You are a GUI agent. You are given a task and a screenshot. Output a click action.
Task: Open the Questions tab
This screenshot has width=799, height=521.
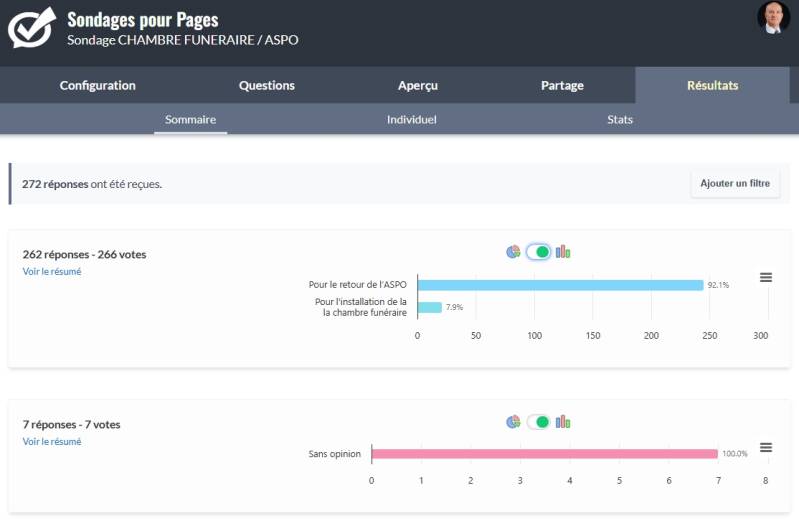click(x=267, y=85)
